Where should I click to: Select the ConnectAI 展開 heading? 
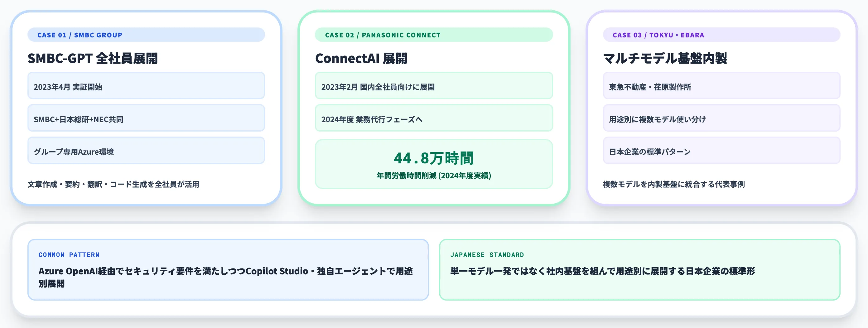pos(361,58)
